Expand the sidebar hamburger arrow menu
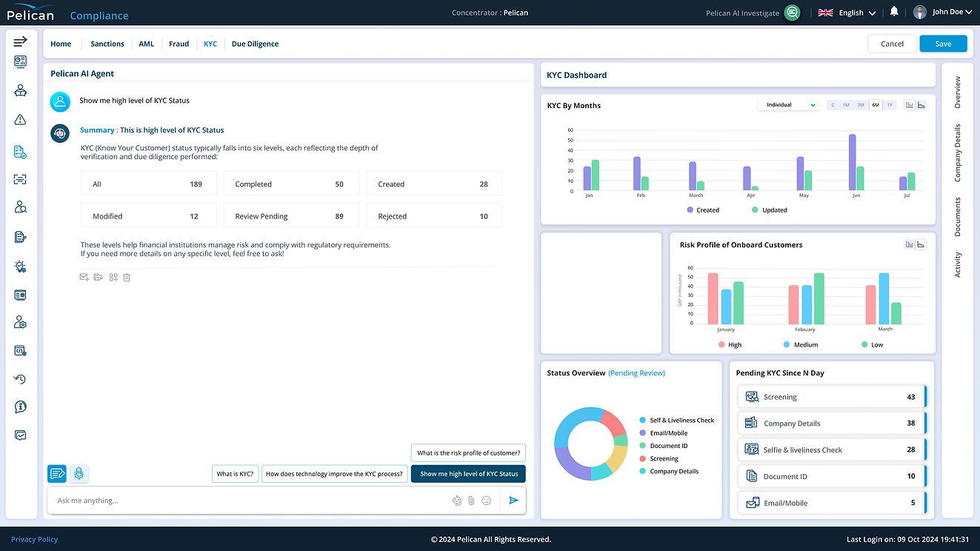980x551 pixels. (20, 41)
